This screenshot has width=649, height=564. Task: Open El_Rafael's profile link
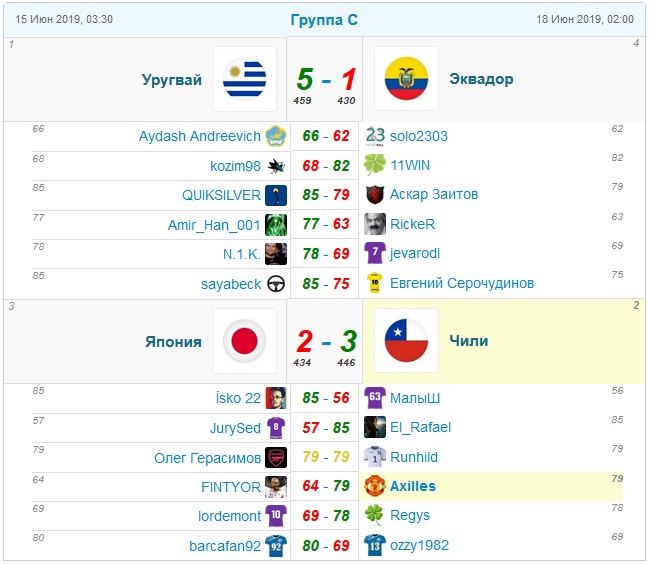421,427
